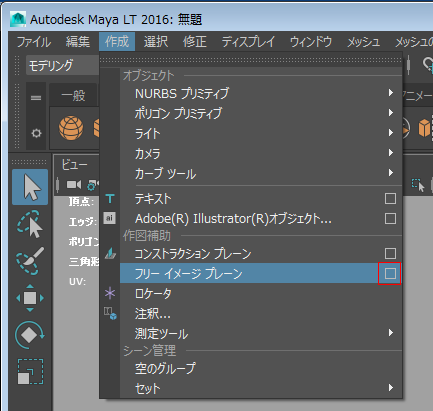Expand the カーブ ツール submenu
Screen dimensions: 433x411
(391, 173)
